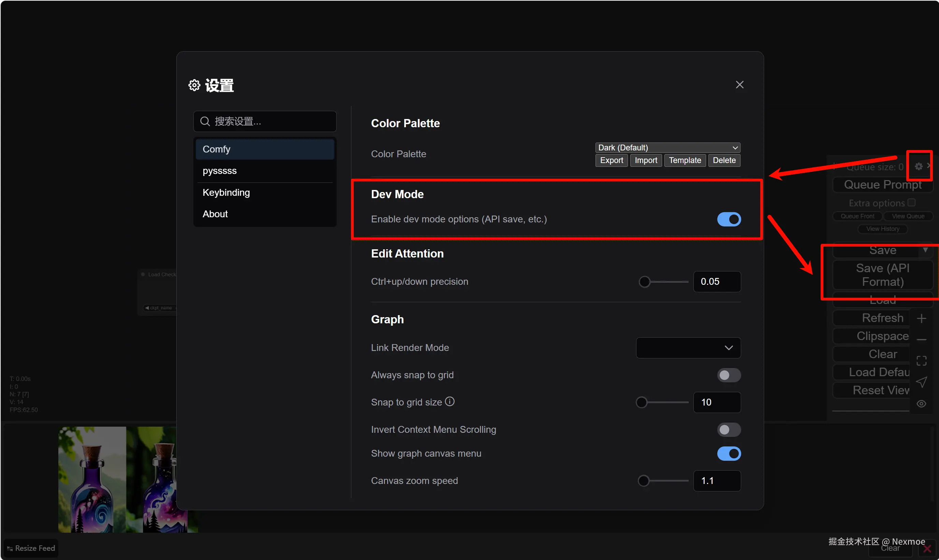Enable Always snap to grid
The width and height of the screenshot is (939, 560).
pyautogui.click(x=729, y=375)
